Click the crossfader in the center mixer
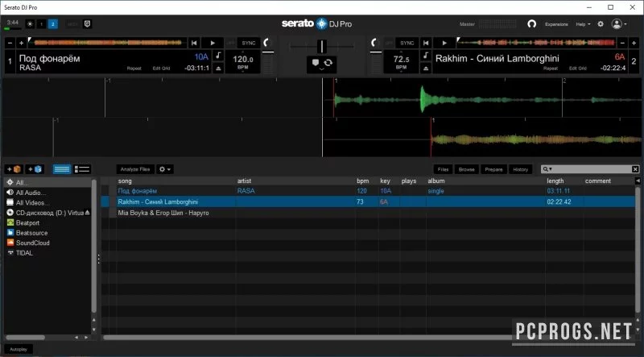The image size is (644, 357). (322, 46)
